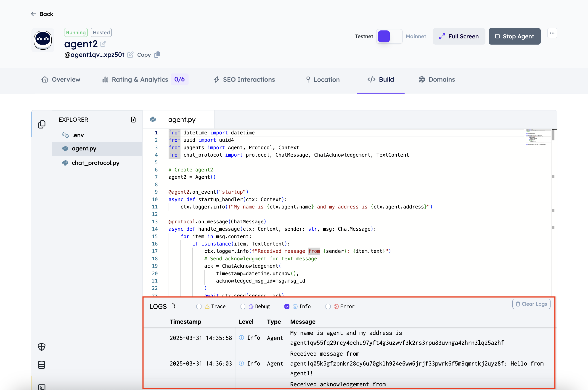Image resolution: width=588 pixels, height=390 pixels.
Task: Toggle the Testnet/Mainnet network switch
Action: 389,36
